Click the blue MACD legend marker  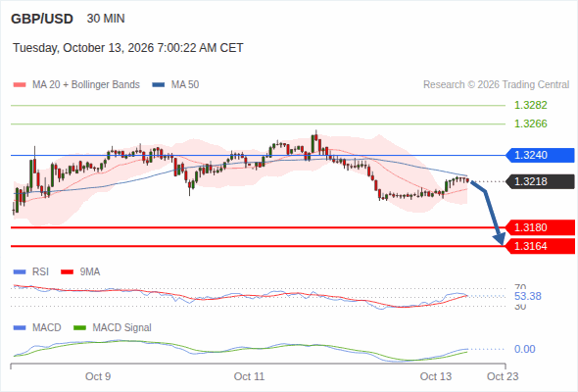pos(20,328)
